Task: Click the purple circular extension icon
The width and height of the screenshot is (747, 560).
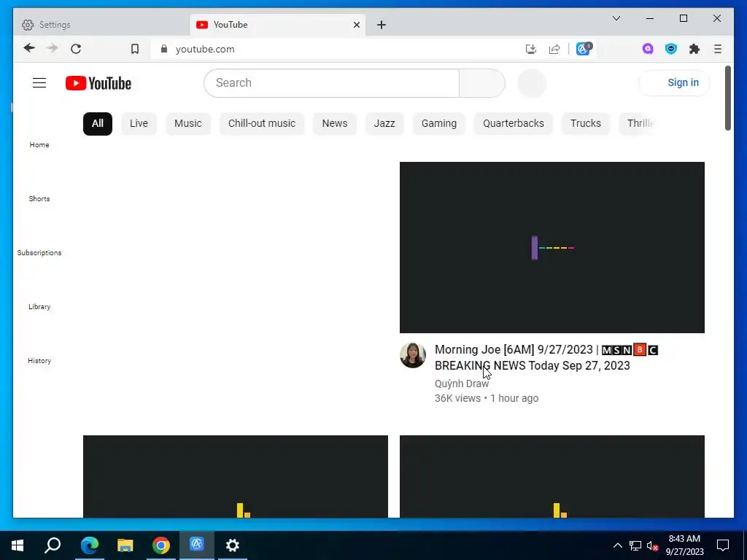Action: [648, 49]
